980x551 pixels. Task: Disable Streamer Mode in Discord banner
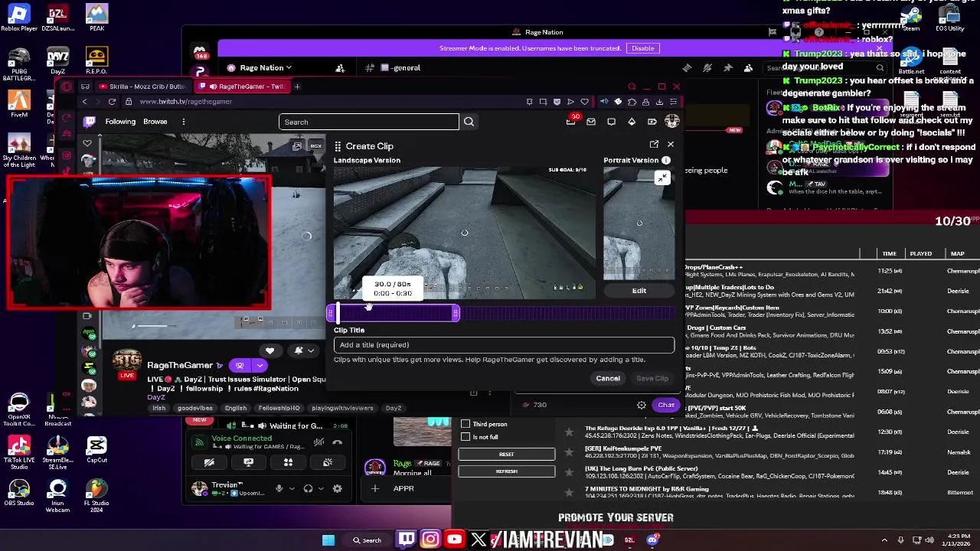(x=642, y=48)
